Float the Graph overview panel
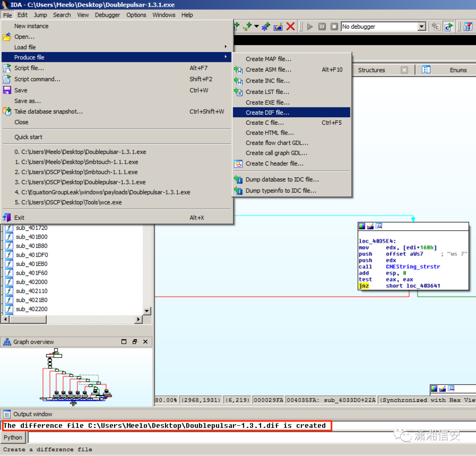The image size is (476, 456). coord(135,342)
